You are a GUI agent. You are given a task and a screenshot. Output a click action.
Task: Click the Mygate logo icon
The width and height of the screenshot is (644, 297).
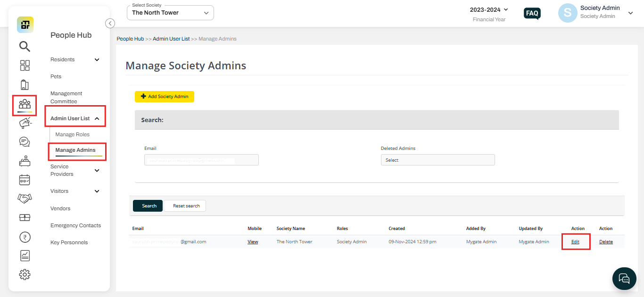25,25
